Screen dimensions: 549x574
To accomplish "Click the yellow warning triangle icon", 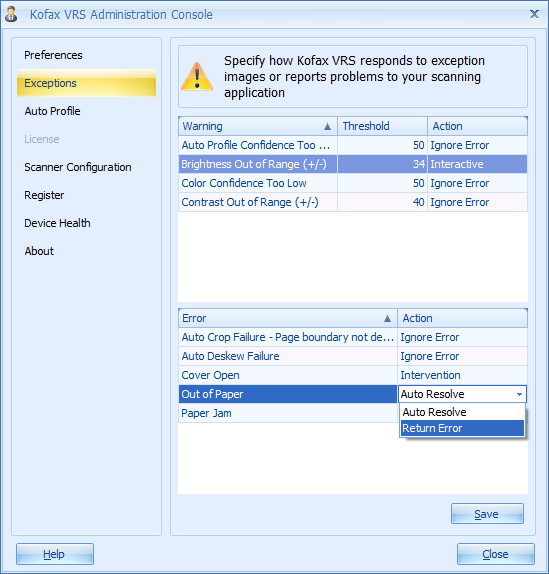I will pyautogui.click(x=197, y=77).
